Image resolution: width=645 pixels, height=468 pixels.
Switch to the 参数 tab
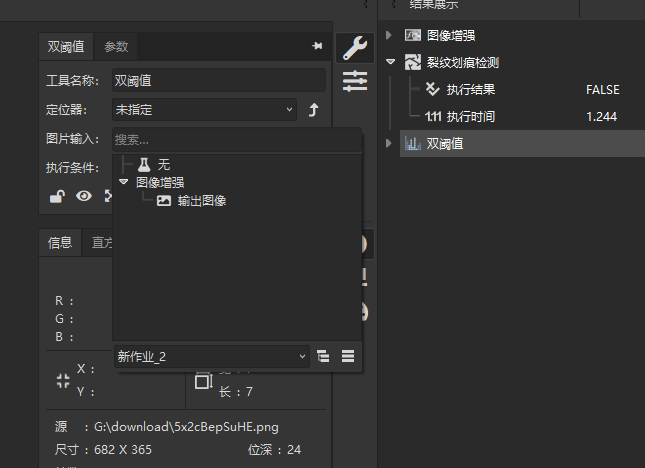(117, 47)
